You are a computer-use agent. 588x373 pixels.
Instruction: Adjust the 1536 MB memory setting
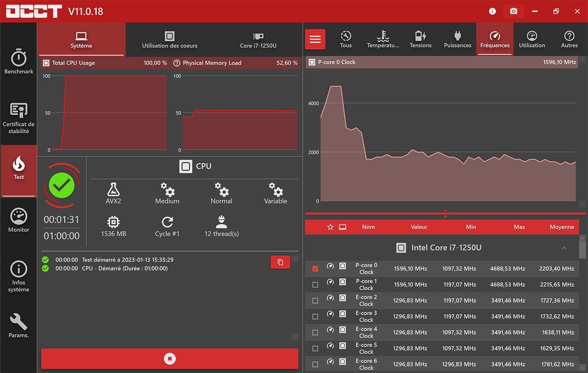pos(113,226)
